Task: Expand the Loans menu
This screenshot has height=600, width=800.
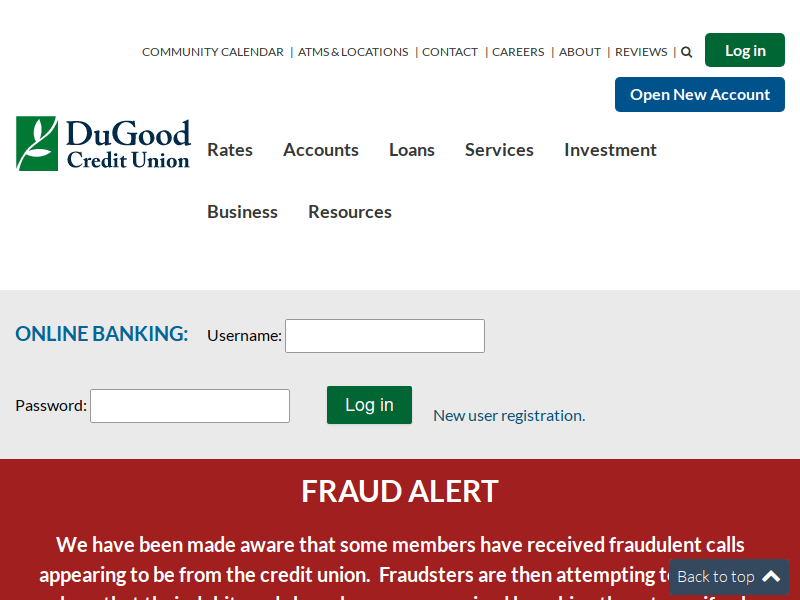Action: [412, 150]
